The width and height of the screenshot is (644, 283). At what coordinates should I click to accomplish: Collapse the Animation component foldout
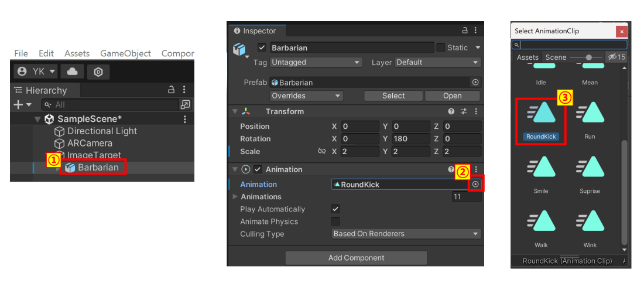click(235, 169)
